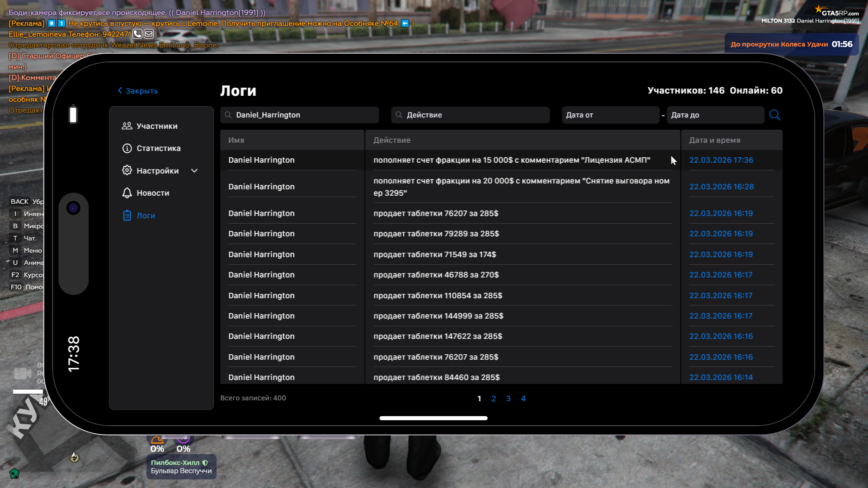Viewport: 868px width, 488px height.
Task: Click the Дата и время column header
Action: point(714,140)
